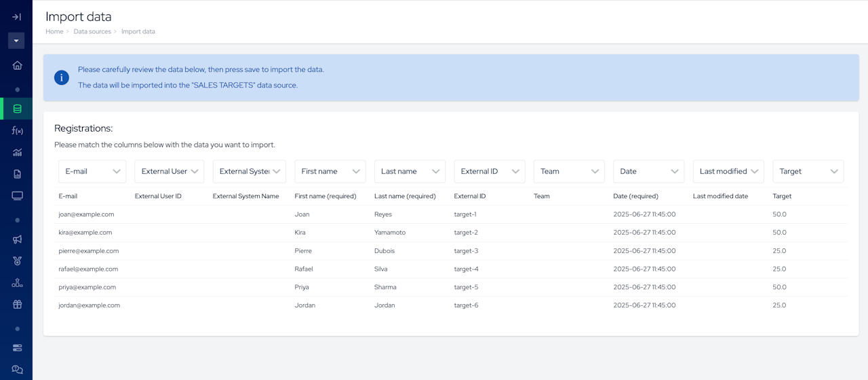The image size is (868, 380).
Task: Click the megaphone announcements sidebar icon
Action: click(17, 239)
